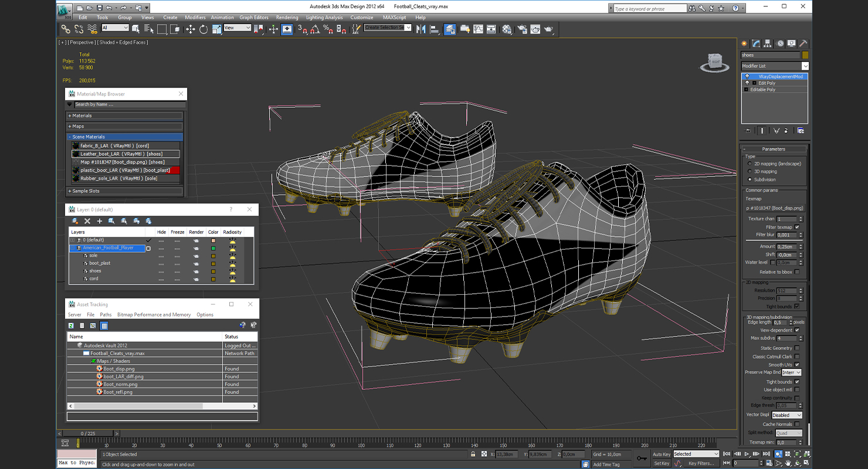Click the Delete layer X icon in Layer window

(x=87, y=221)
